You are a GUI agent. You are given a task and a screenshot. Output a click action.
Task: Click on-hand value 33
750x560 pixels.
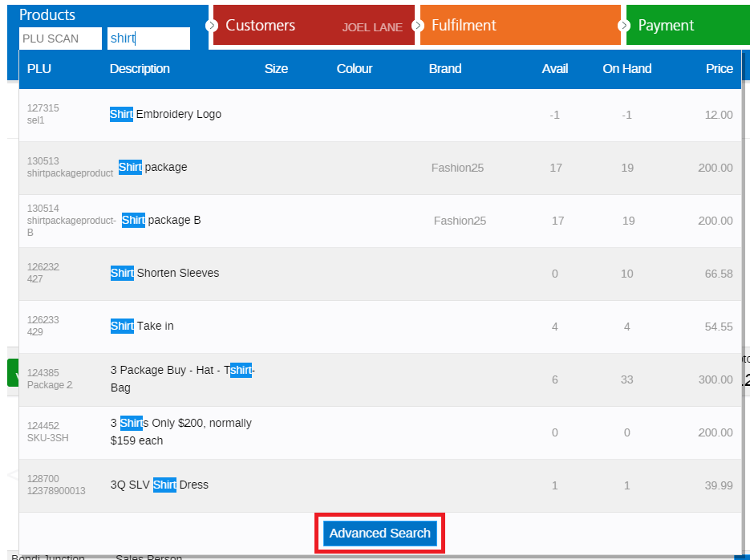tap(627, 379)
